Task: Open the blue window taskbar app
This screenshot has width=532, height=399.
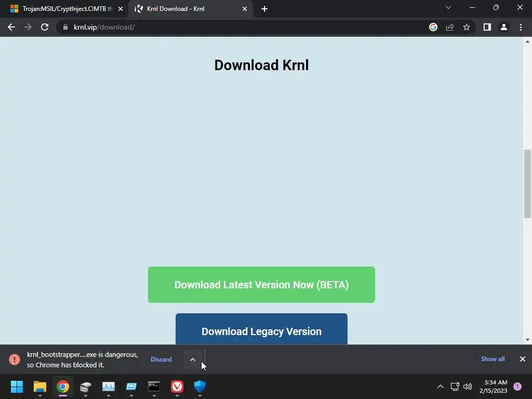Action: click(131, 387)
